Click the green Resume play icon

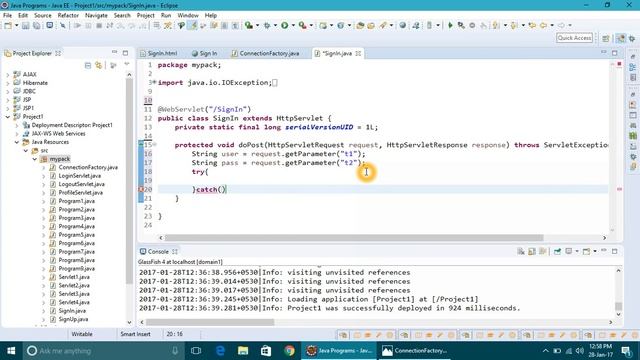coord(450,25)
